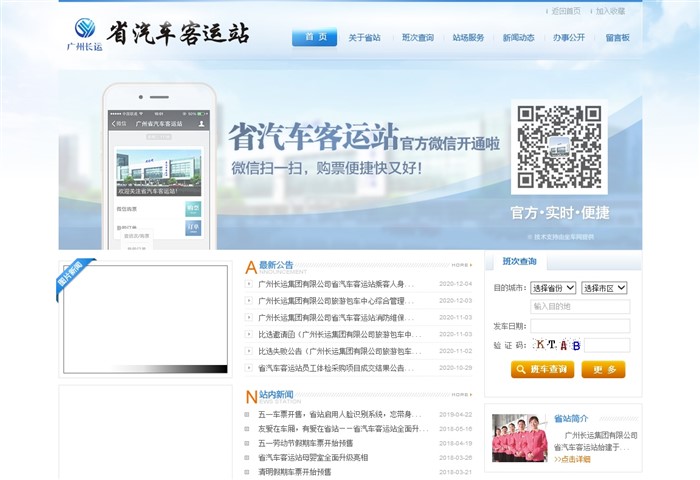Click MORE beside 站内新闻
The height and width of the screenshot is (480, 700).
tap(462, 395)
